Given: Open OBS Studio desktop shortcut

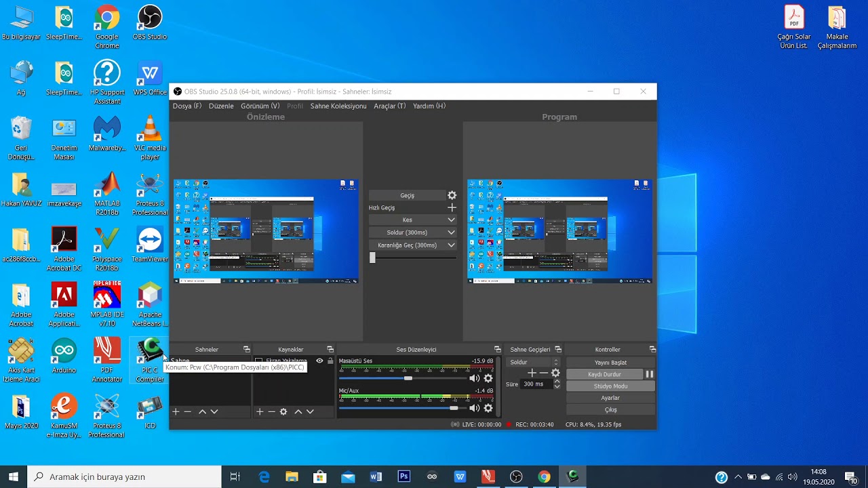Looking at the screenshot, I should (150, 23).
